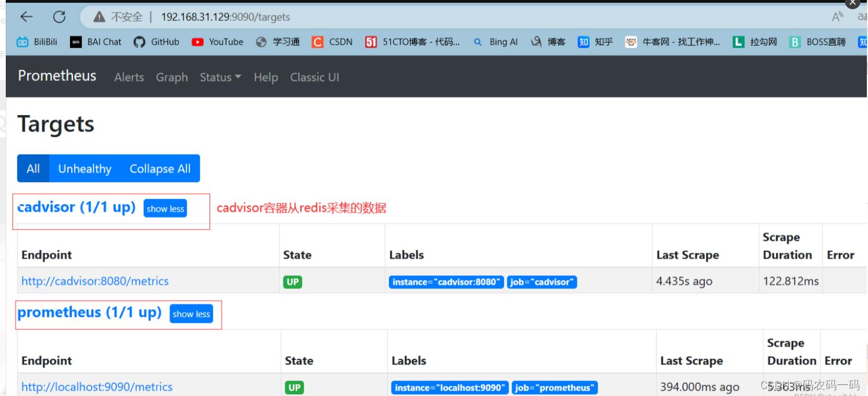Open the GitHub bookmark
This screenshot has width=868, height=396.
156,41
